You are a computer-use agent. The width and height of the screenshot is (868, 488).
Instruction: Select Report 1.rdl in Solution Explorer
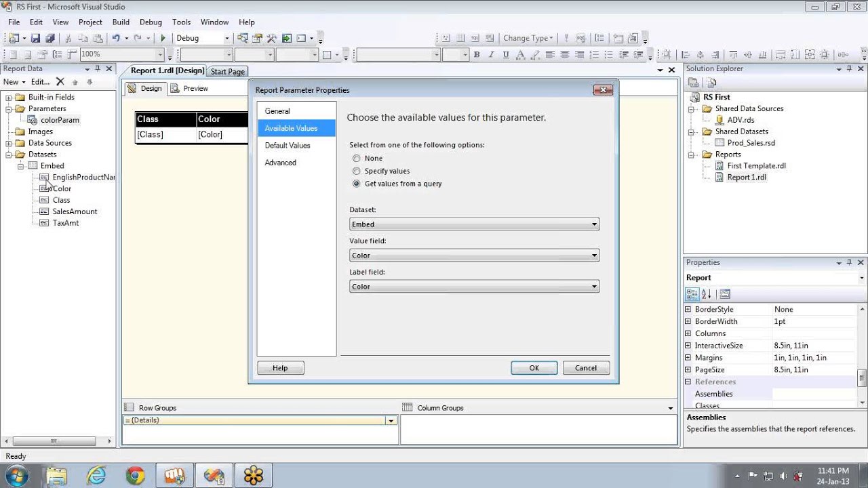coord(747,178)
